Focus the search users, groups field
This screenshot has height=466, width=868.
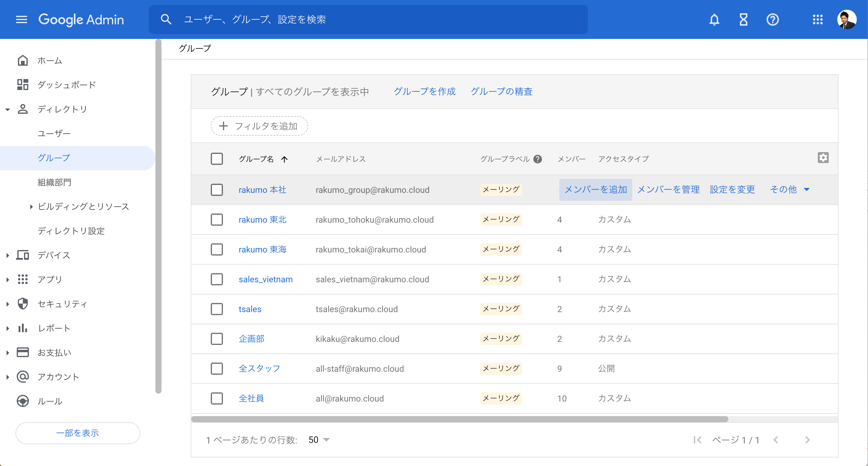tap(368, 19)
